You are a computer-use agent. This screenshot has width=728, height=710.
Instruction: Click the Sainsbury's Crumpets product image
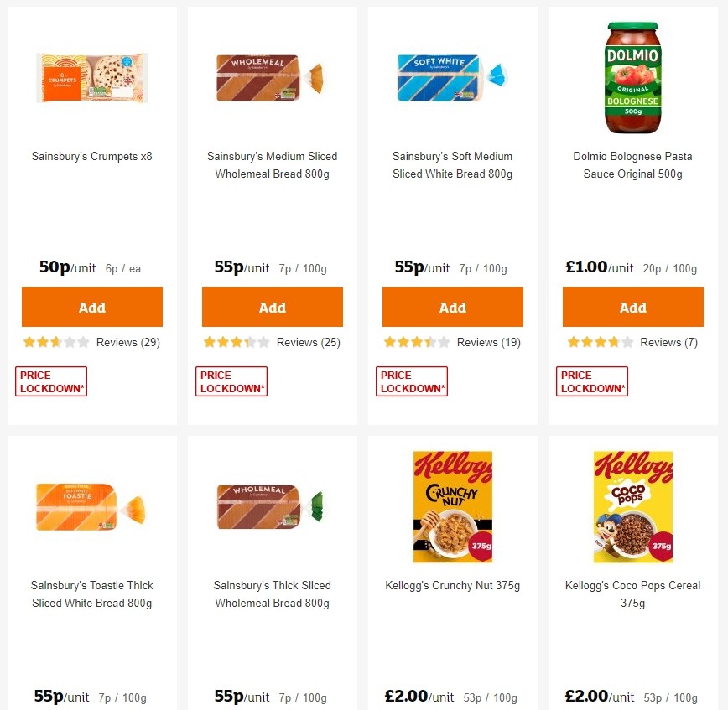click(x=92, y=77)
